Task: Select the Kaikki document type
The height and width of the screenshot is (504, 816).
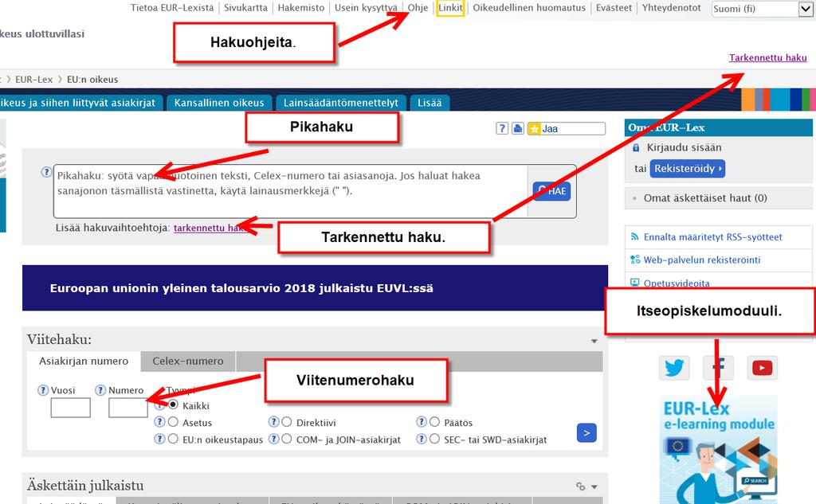Action: [x=173, y=404]
